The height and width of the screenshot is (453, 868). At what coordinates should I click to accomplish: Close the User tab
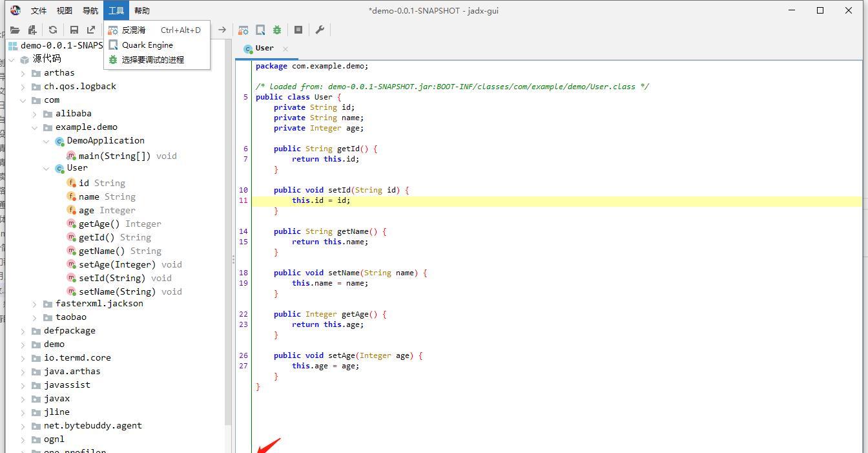(285, 48)
